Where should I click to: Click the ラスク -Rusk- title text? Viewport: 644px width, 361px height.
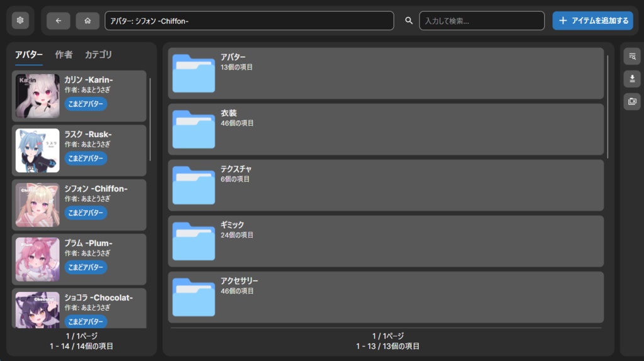88,135
